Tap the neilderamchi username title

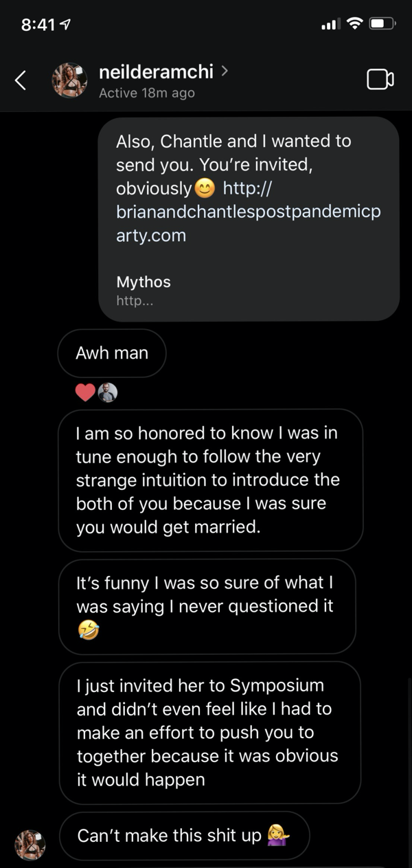pos(156,71)
